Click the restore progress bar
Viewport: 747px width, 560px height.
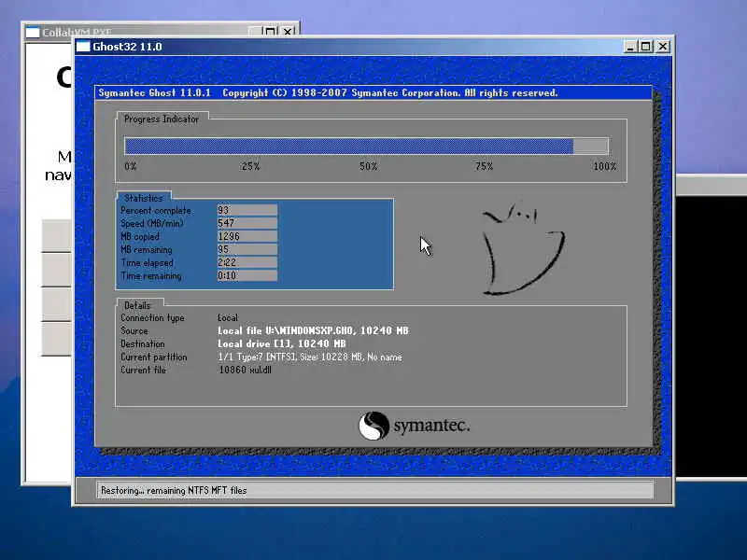(366, 146)
